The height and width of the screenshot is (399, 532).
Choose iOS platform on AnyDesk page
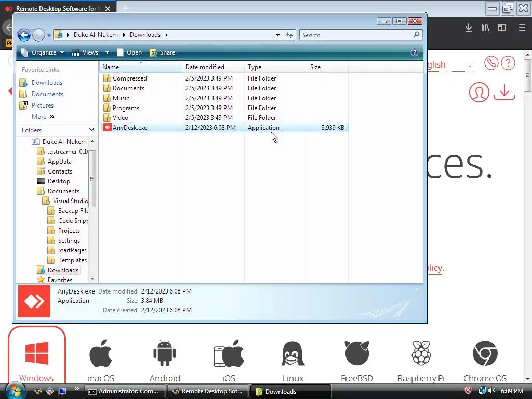pyautogui.click(x=229, y=361)
